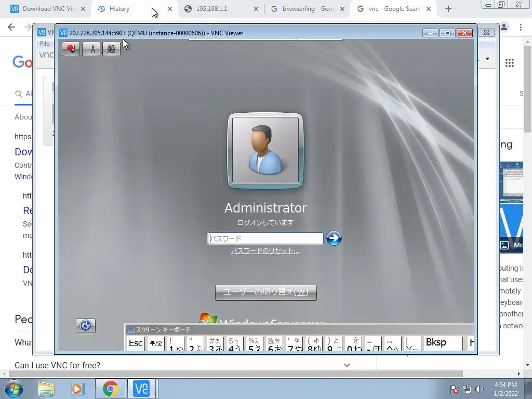Click the Chrome back navigation arrow

click(x=11, y=27)
